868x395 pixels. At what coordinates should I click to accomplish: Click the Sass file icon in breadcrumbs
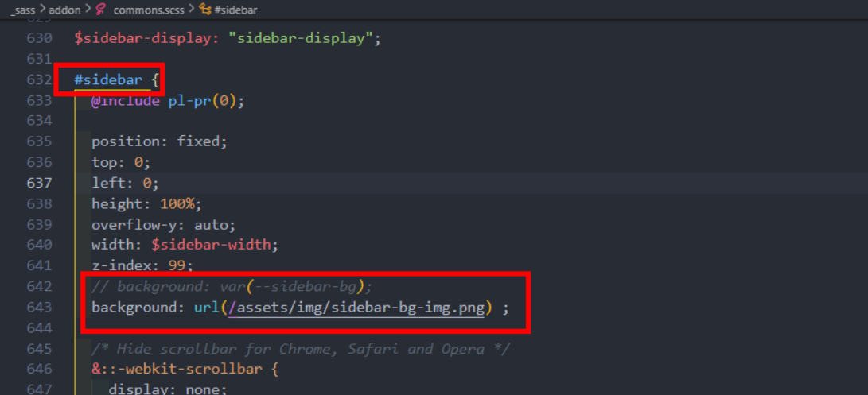pos(101,10)
